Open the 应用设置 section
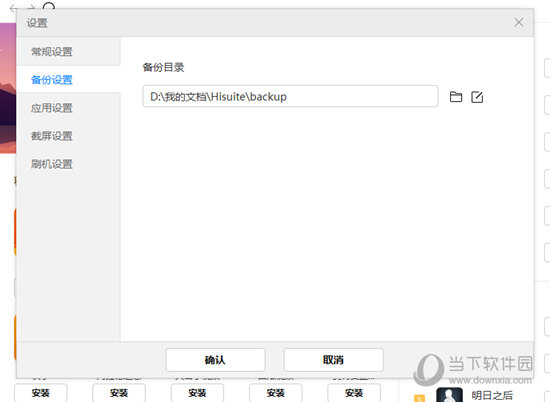The image size is (550, 402). (x=69, y=108)
